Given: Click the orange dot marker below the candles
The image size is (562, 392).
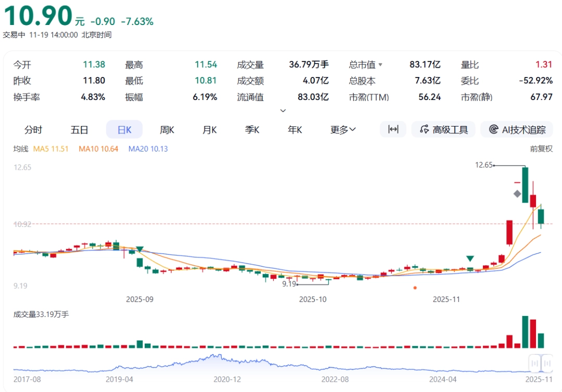Looking at the screenshot, I should tap(415, 287).
